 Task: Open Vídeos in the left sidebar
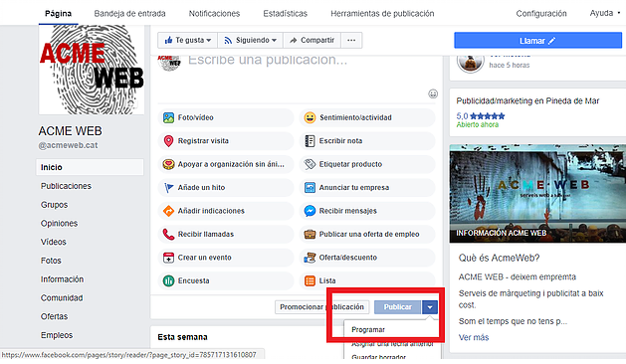(x=54, y=242)
